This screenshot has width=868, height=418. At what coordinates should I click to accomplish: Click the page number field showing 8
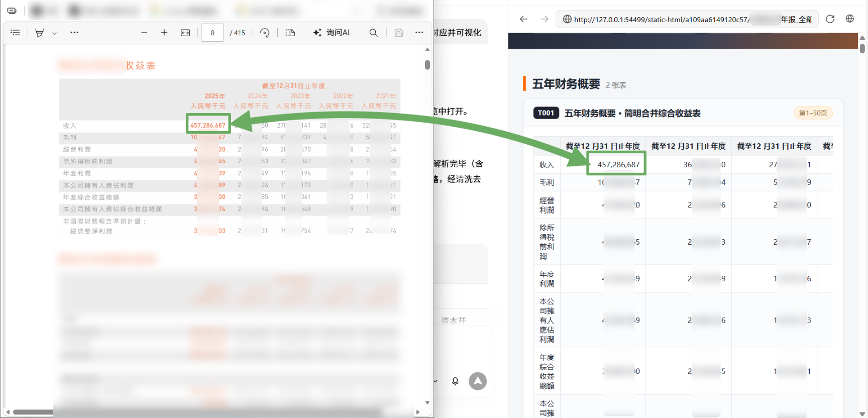coord(212,33)
